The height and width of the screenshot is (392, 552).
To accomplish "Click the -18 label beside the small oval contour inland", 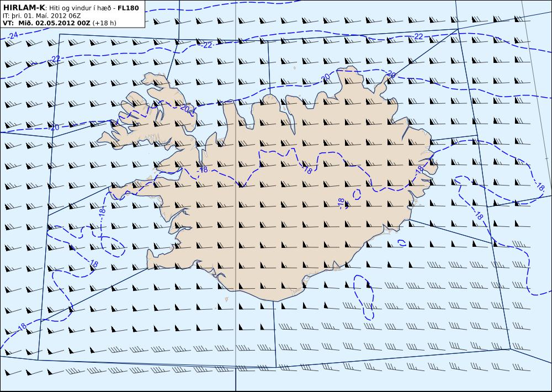I will 341,203.
